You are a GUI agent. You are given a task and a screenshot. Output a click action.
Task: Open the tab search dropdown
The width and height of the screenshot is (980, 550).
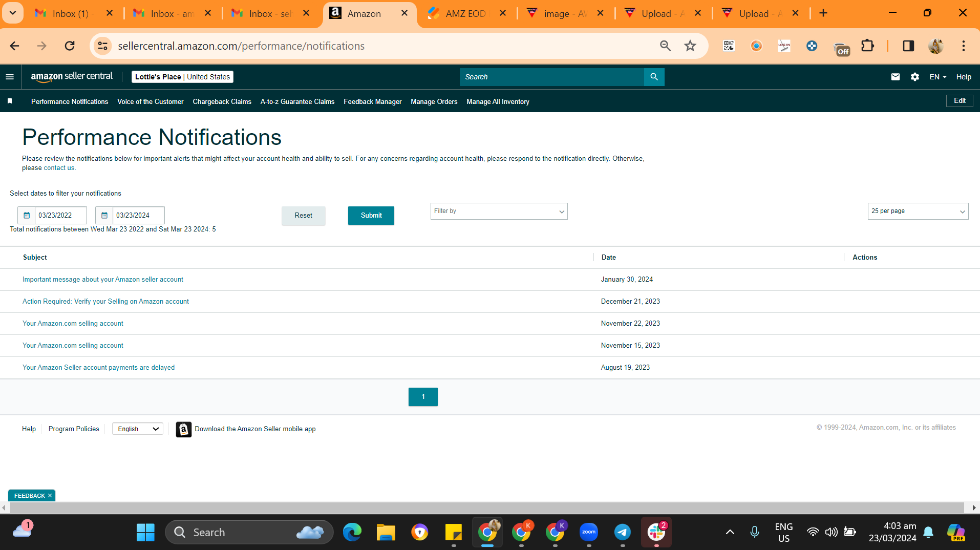pyautogui.click(x=13, y=13)
